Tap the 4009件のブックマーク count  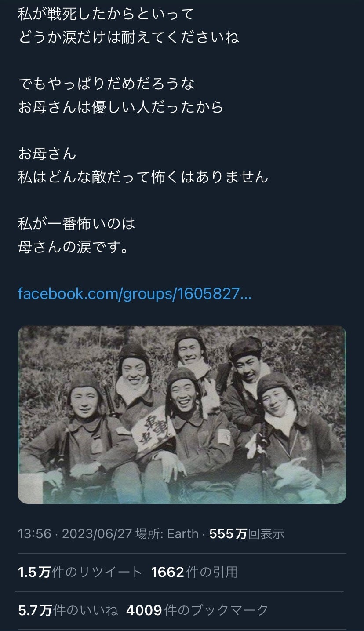tap(197, 610)
